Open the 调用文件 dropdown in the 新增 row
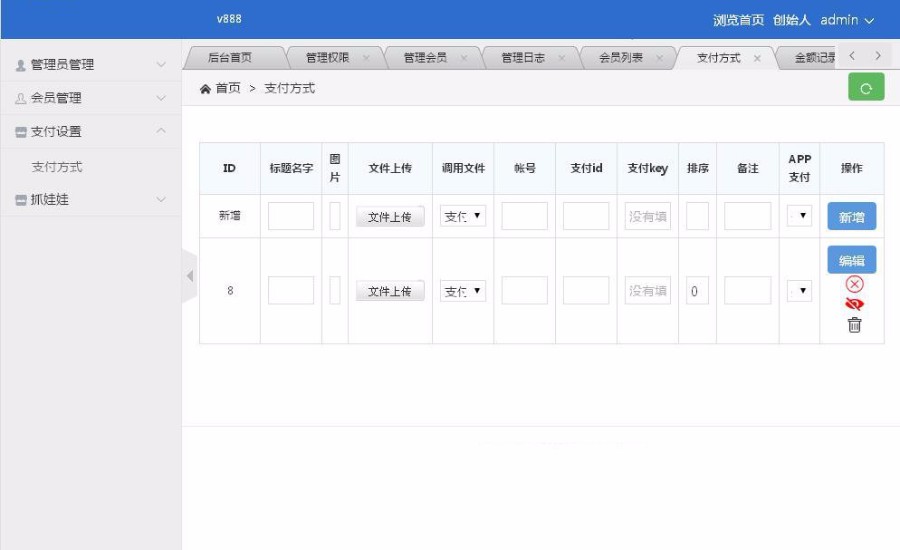 point(463,216)
